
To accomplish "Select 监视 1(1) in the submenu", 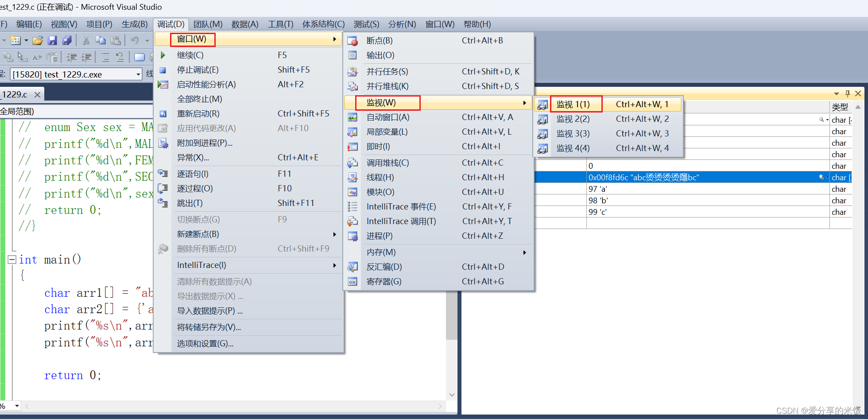I will (608, 105).
